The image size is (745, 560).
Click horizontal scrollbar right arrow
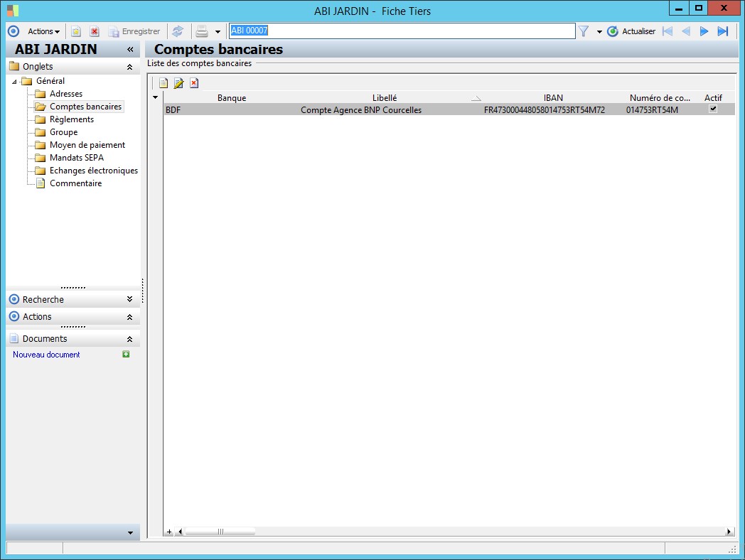[729, 532]
